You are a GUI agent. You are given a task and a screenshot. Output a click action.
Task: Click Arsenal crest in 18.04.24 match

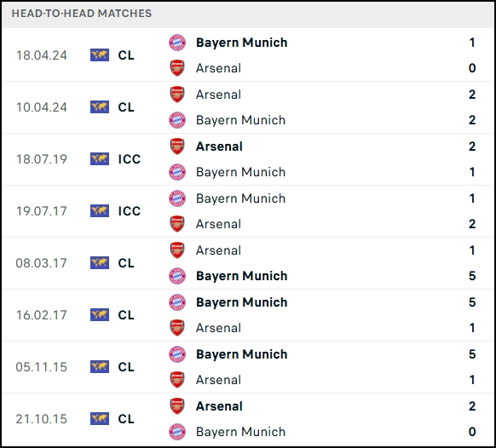(177, 68)
